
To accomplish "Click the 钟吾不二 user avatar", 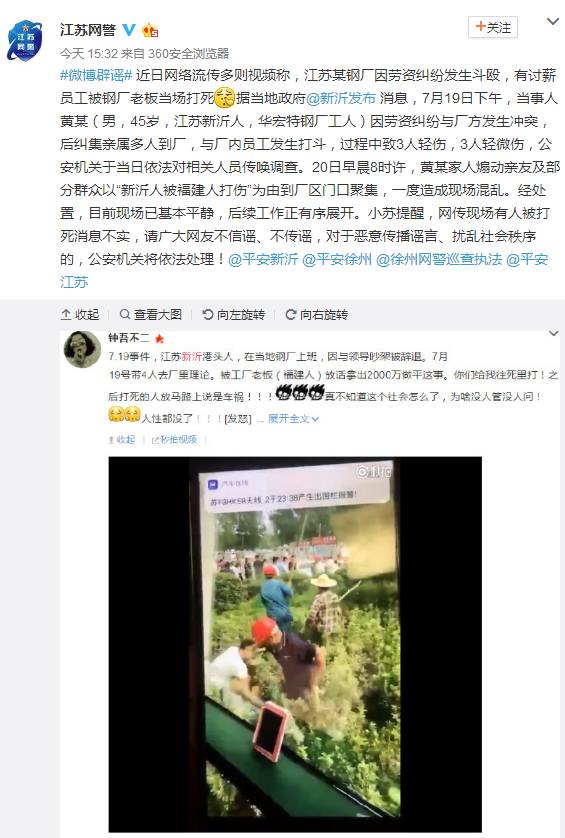I will coord(82,349).
